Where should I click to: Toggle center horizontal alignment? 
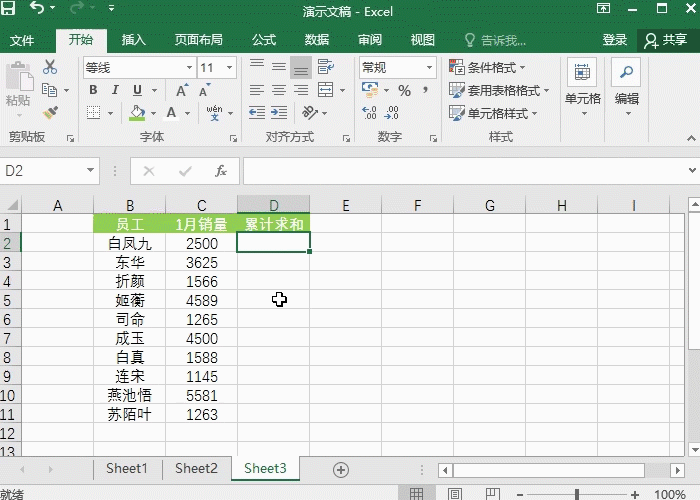click(278, 90)
